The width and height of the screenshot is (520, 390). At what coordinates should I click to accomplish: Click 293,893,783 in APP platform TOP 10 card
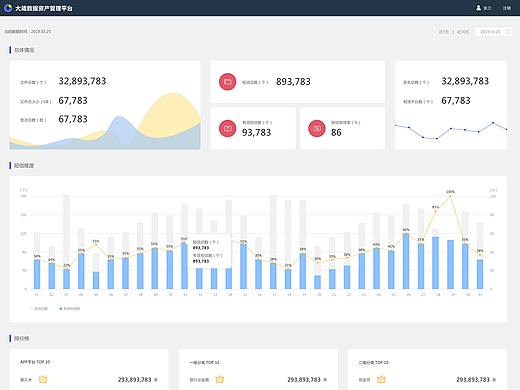(x=135, y=380)
